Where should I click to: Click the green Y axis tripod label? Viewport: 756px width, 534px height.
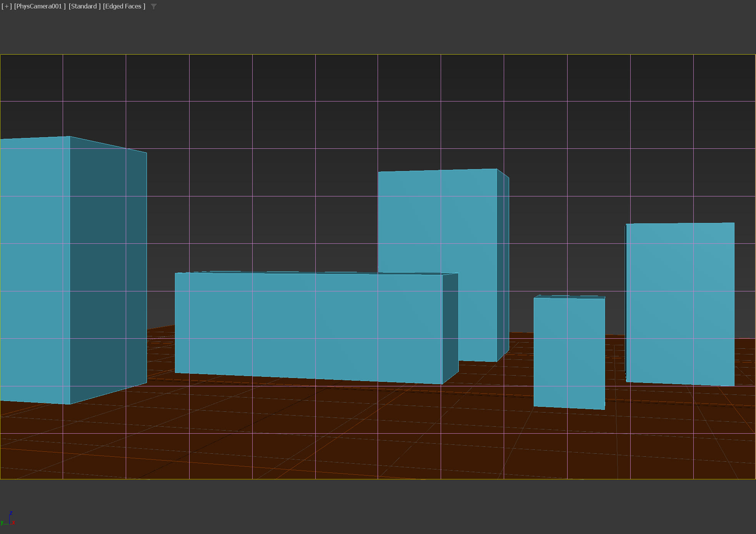2,522
